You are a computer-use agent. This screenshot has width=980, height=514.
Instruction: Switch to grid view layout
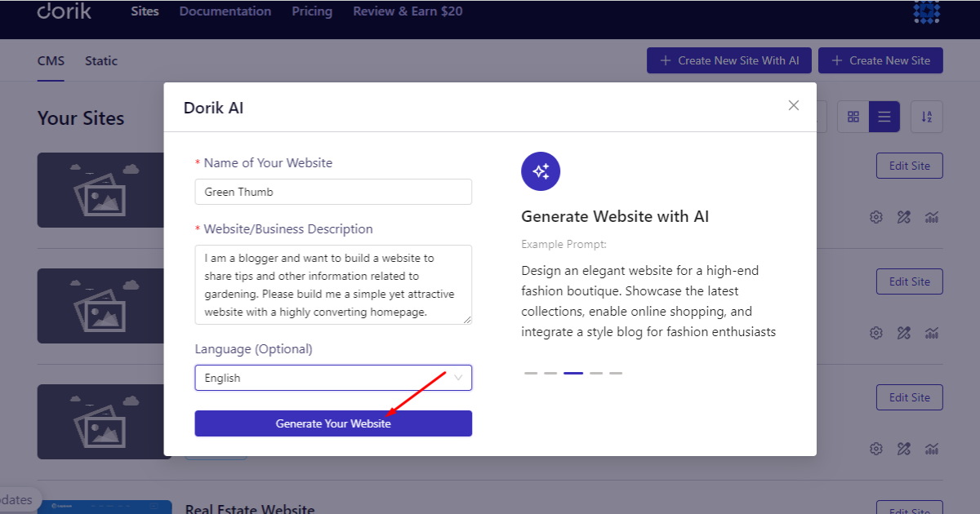coord(853,117)
